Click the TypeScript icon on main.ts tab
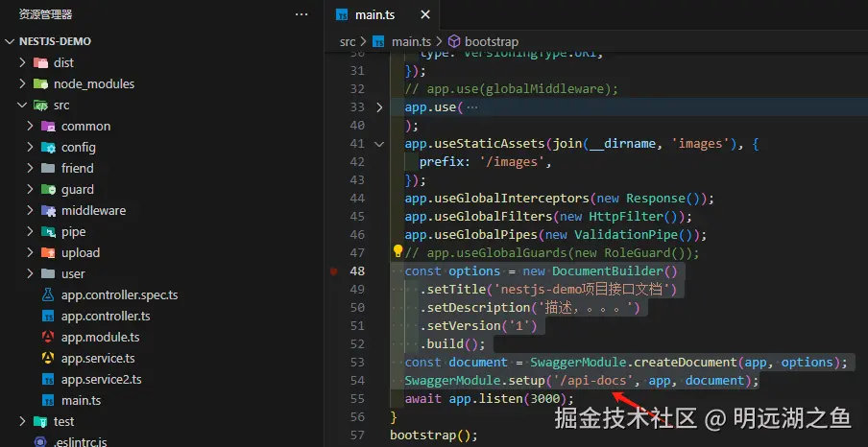This screenshot has width=868, height=447. pos(342,15)
